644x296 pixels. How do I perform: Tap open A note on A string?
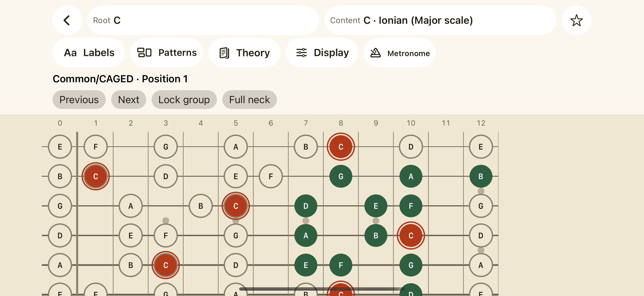coord(60,265)
